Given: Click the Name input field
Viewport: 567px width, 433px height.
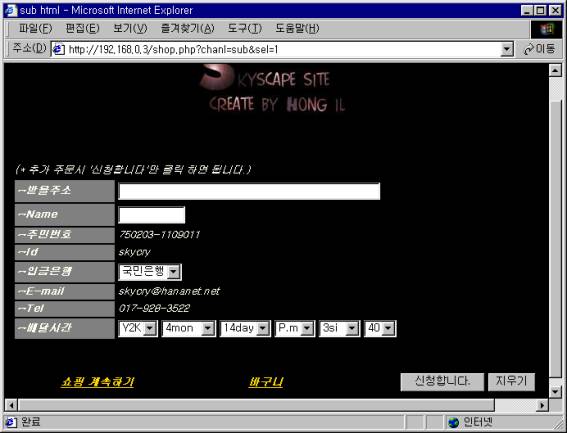Looking at the screenshot, I should tap(152, 215).
